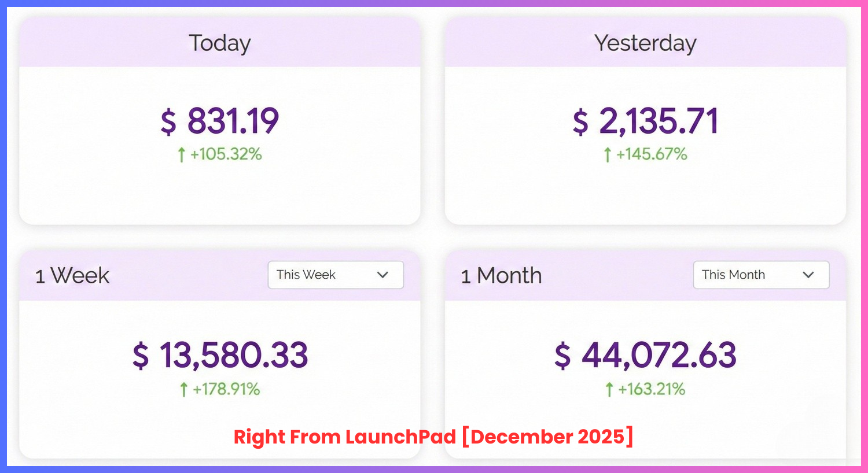Click the +178.91% change indicator
This screenshot has height=473, width=868.
point(226,389)
